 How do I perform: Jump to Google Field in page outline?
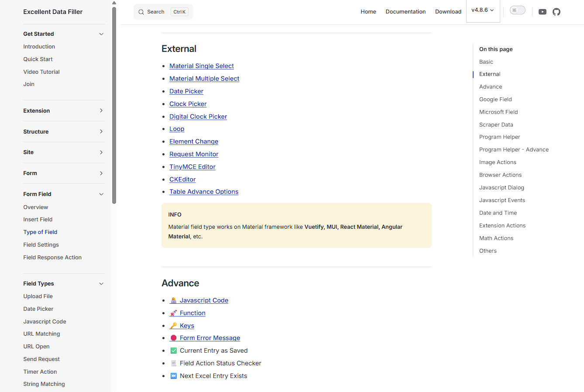[495, 100]
